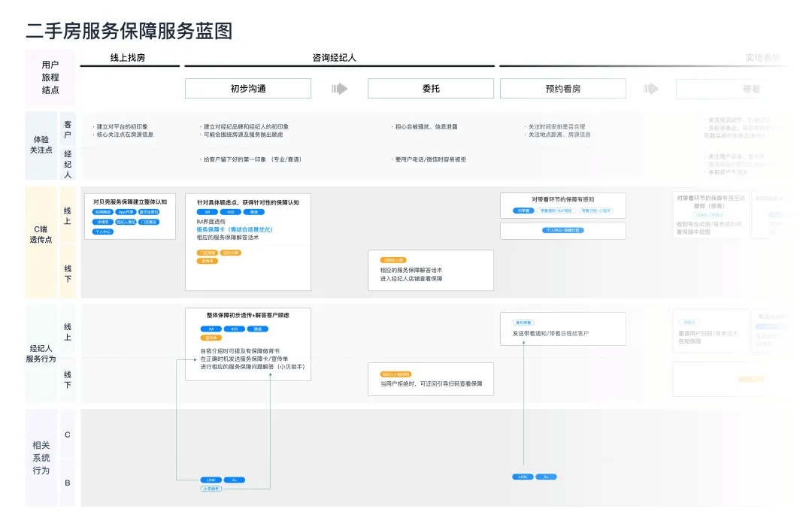Click the text 要用户电话/微信时容易被拒
The width and height of the screenshot is (812, 521).
pos(430,159)
